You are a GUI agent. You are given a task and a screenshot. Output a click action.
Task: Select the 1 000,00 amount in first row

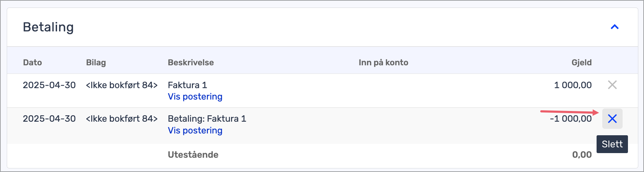pyautogui.click(x=573, y=85)
